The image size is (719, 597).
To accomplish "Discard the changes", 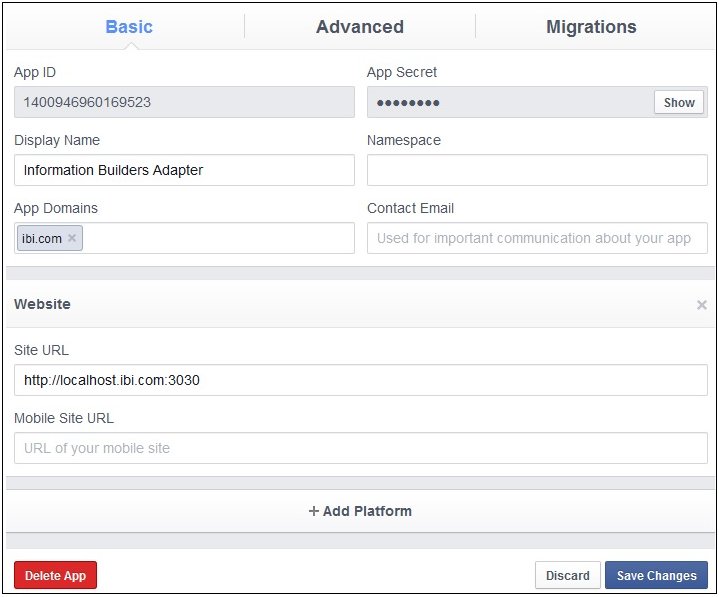I will pyautogui.click(x=568, y=575).
